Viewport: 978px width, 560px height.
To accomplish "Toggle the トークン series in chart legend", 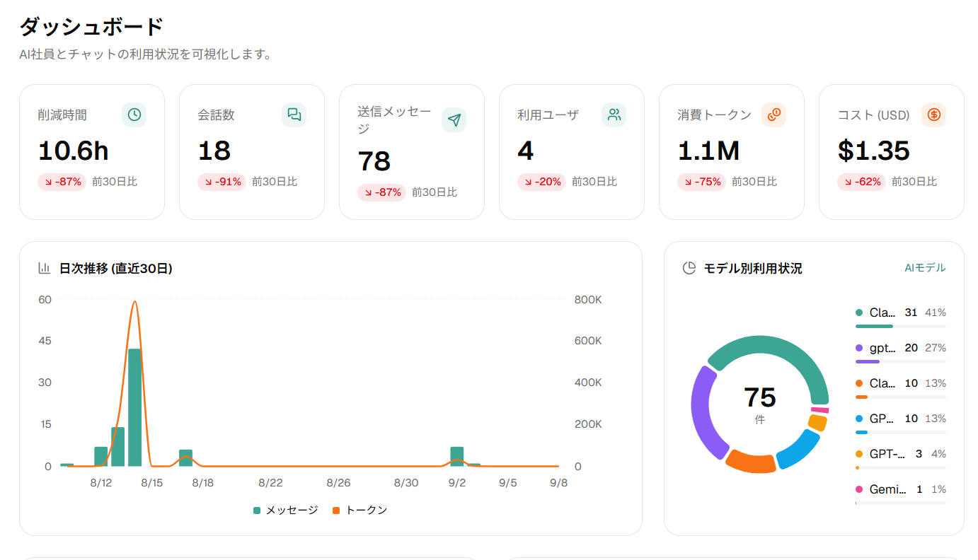I will (360, 510).
